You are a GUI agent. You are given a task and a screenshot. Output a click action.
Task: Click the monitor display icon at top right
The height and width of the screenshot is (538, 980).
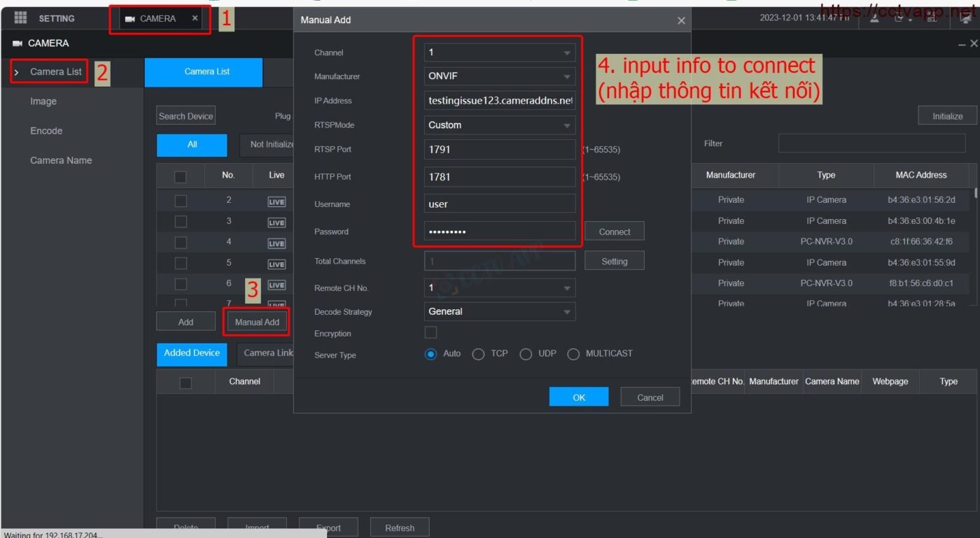[965, 19]
